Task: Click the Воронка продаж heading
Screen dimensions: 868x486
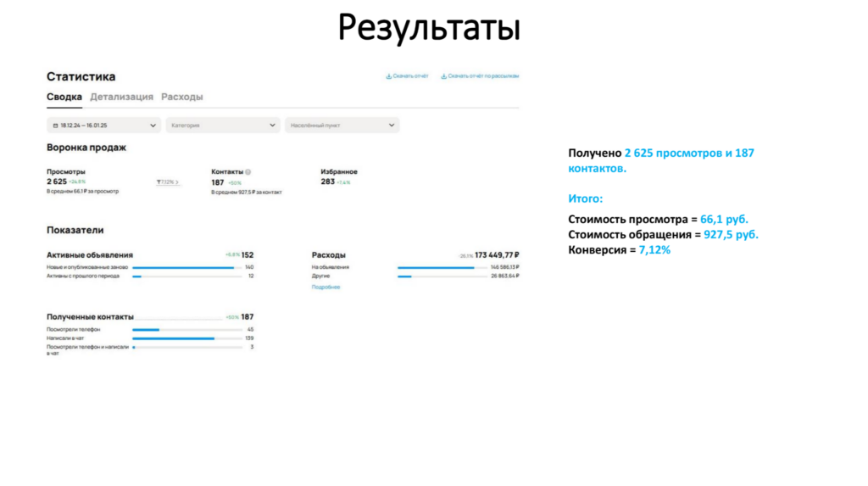Action: (x=86, y=148)
